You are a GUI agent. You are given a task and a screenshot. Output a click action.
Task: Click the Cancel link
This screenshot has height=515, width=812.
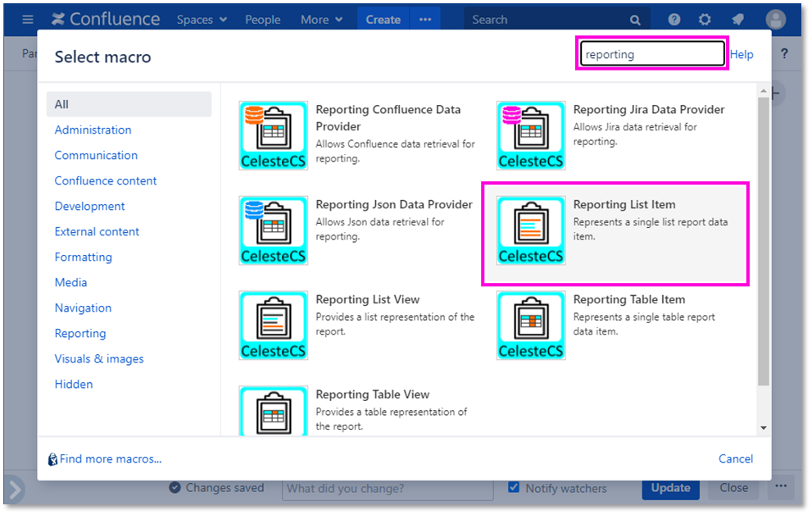(735, 458)
